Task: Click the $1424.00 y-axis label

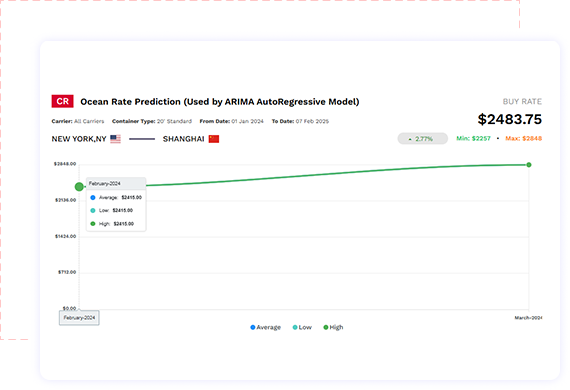Action: (x=65, y=237)
